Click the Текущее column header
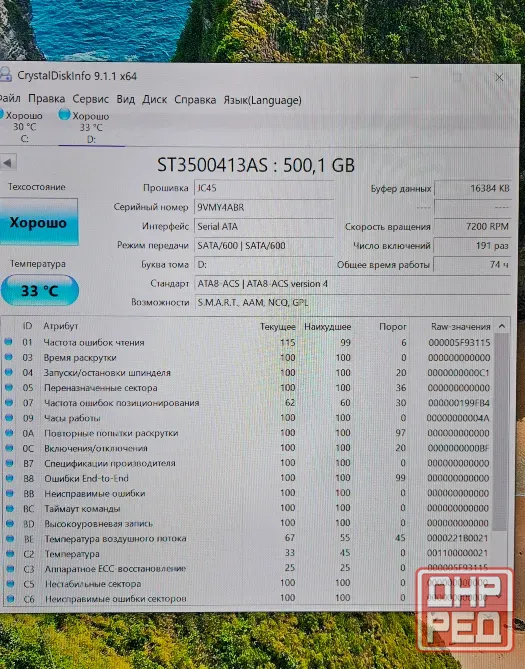This screenshot has height=670, width=525. (278, 326)
